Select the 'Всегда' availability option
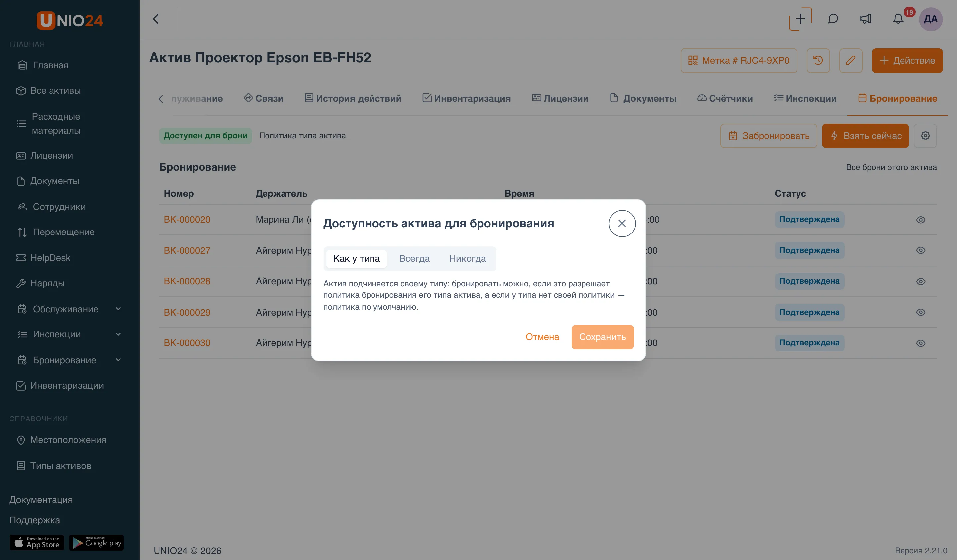The image size is (957, 560). coord(414,258)
